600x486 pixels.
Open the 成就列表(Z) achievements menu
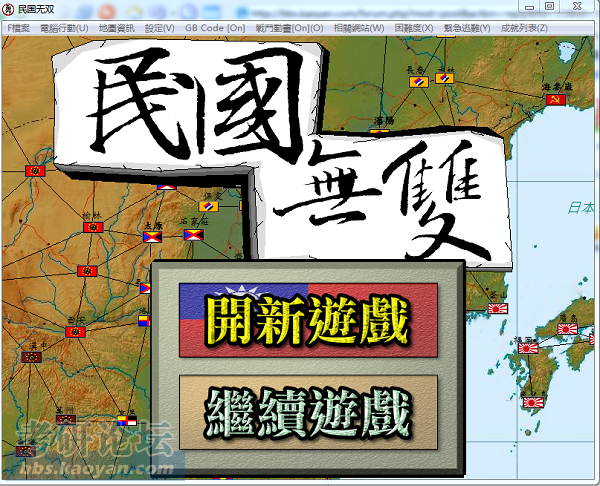point(524,28)
